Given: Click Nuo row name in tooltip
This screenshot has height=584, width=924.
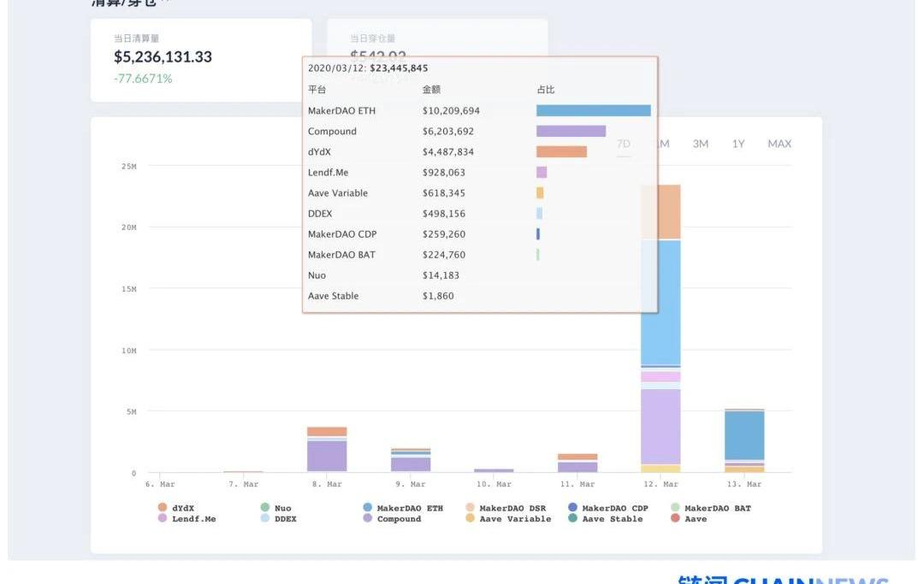Looking at the screenshot, I should 317,275.
